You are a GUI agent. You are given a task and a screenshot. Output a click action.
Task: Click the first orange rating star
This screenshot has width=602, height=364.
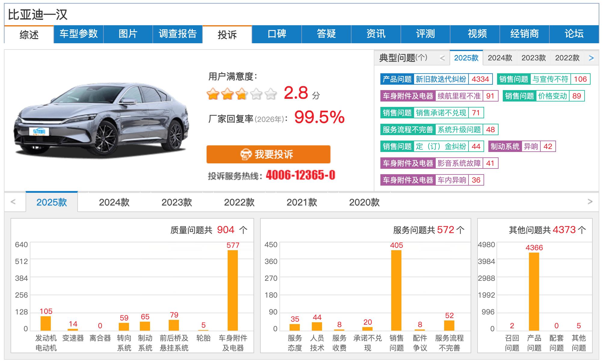tap(213, 94)
